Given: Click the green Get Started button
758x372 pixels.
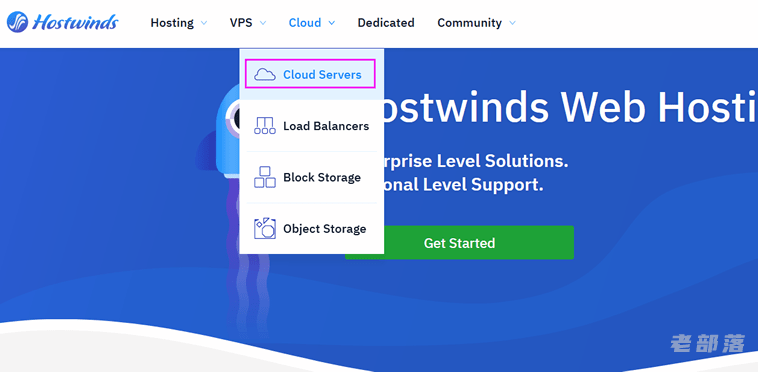Looking at the screenshot, I should [x=459, y=243].
